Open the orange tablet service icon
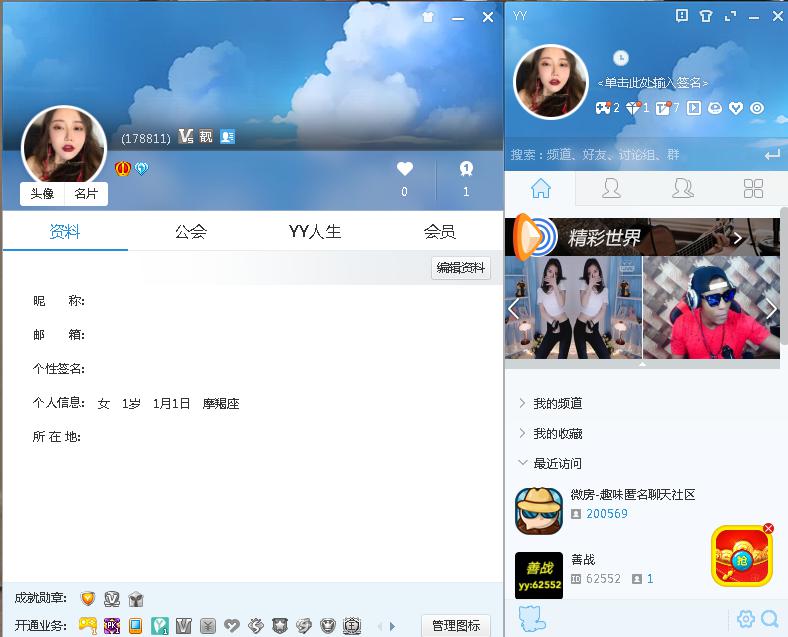The image size is (788, 637). 135,625
